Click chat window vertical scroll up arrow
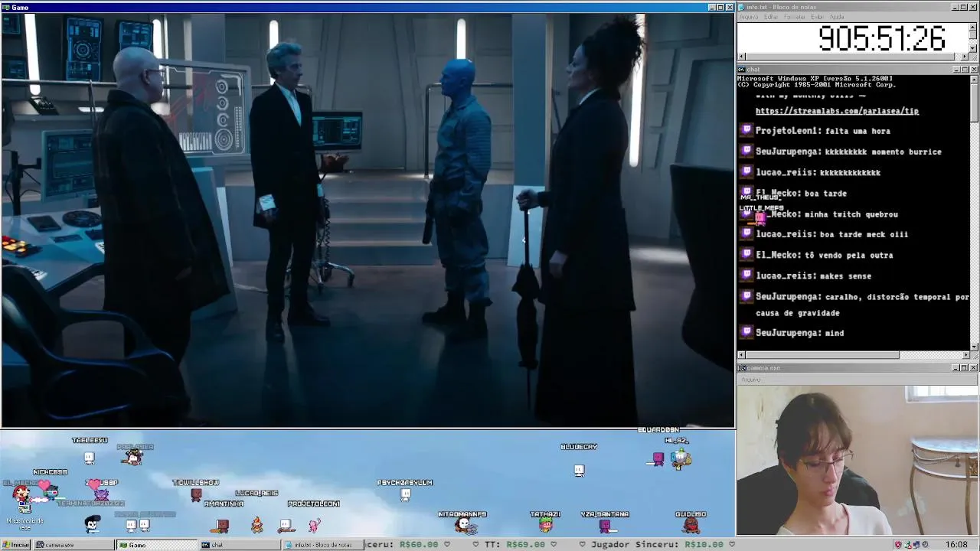Screen dimensions: 980x551 pyautogui.click(x=973, y=79)
